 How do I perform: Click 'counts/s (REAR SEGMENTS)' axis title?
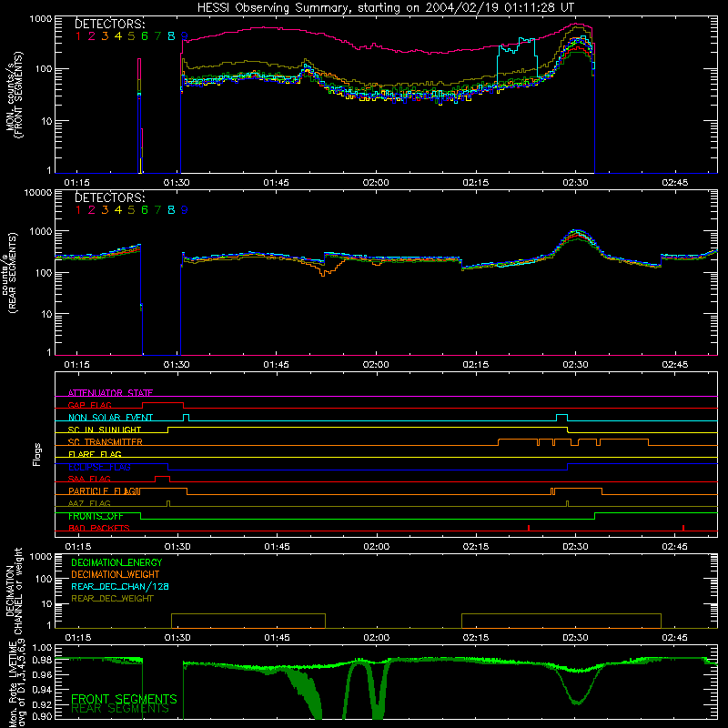tap(10, 273)
